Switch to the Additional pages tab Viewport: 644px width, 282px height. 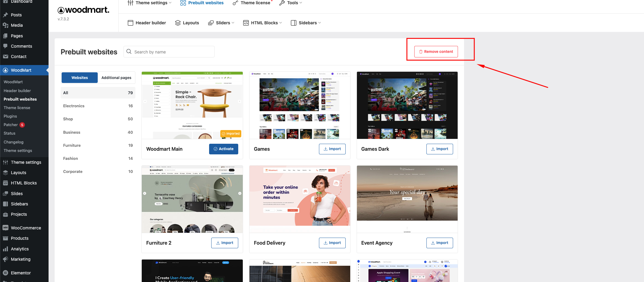[x=116, y=78]
